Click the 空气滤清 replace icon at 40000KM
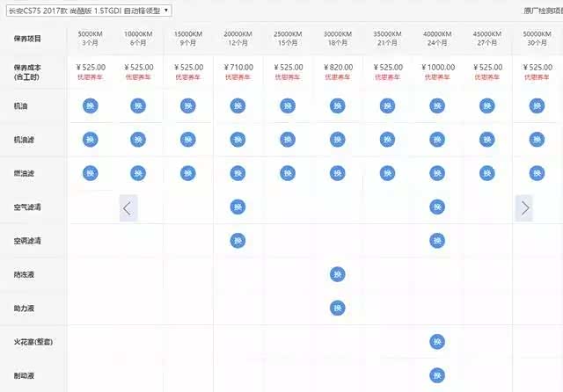The height and width of the screenshot is (392, 563). tap(437, 207)
